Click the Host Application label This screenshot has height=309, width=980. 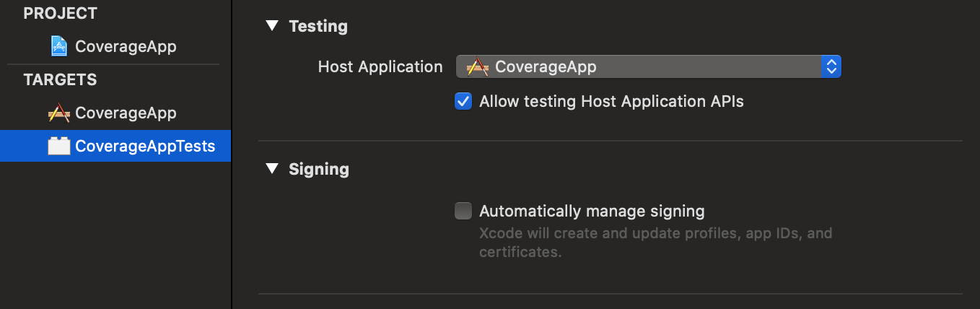pyautogui.click(x=380, y=67)
